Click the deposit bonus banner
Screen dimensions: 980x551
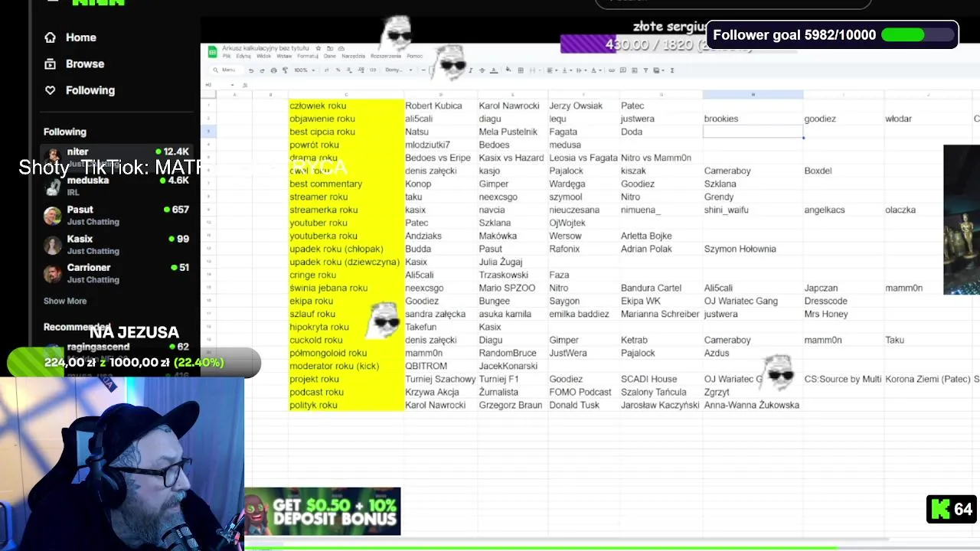[x=322, y=511]
